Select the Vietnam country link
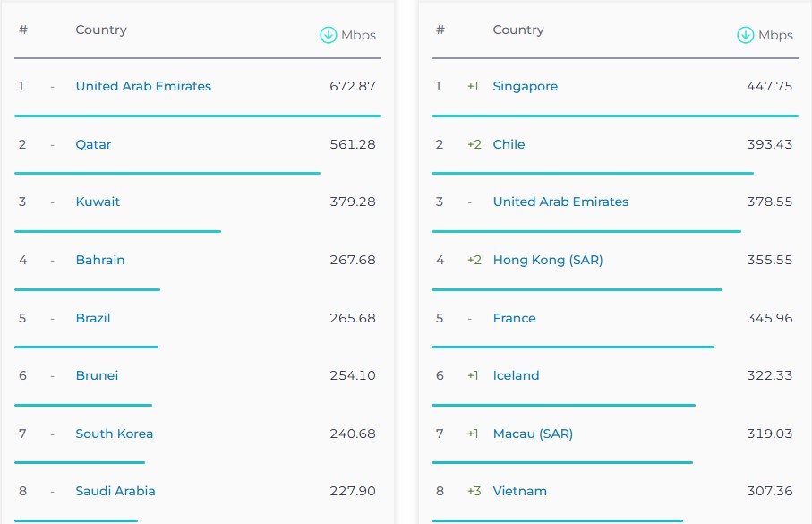The height and width of the screenshot is (524, 812). tap(519, 492)
